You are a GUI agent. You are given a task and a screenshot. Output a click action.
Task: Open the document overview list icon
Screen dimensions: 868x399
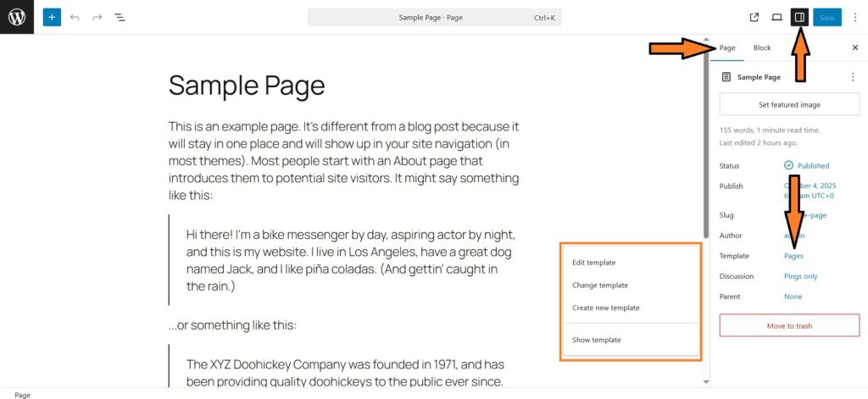point(120,17)
